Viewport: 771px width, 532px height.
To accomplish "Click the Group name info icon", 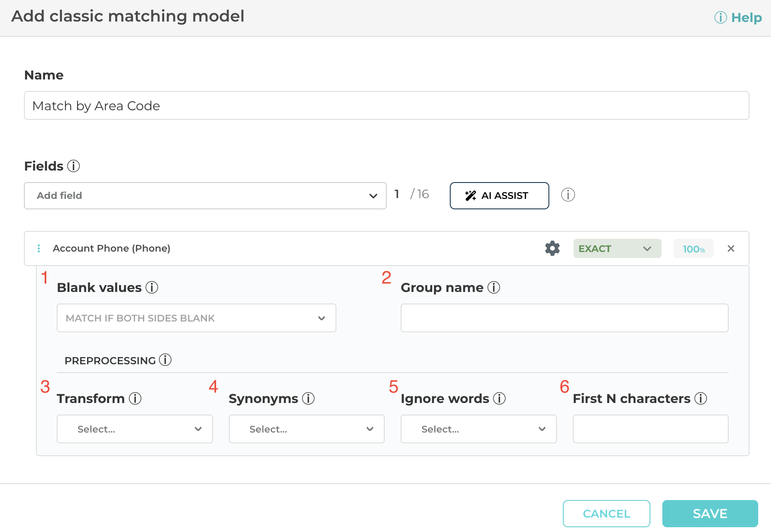I will (x=494, y=287).
